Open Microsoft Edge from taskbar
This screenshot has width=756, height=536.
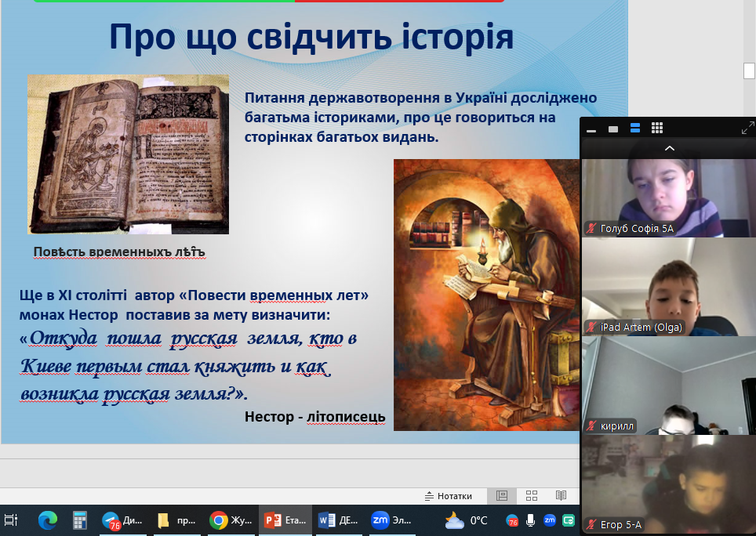click(x=47, y=520)
